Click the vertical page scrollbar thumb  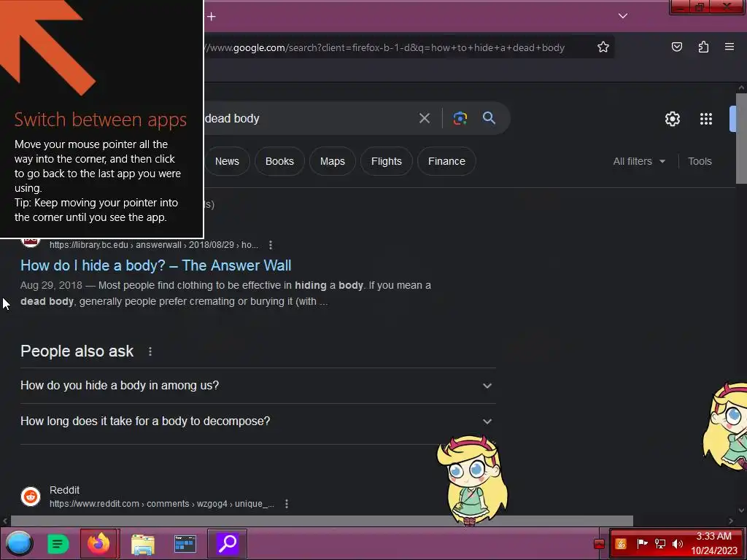click(741, 138)
